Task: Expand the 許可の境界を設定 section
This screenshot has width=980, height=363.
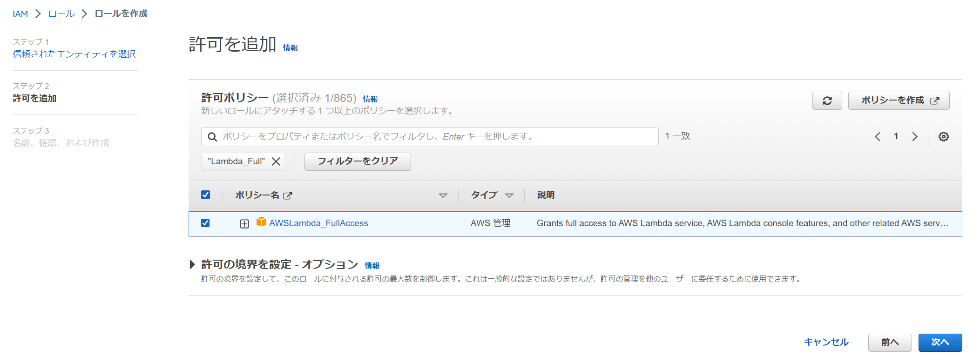Action: (192, 265)
